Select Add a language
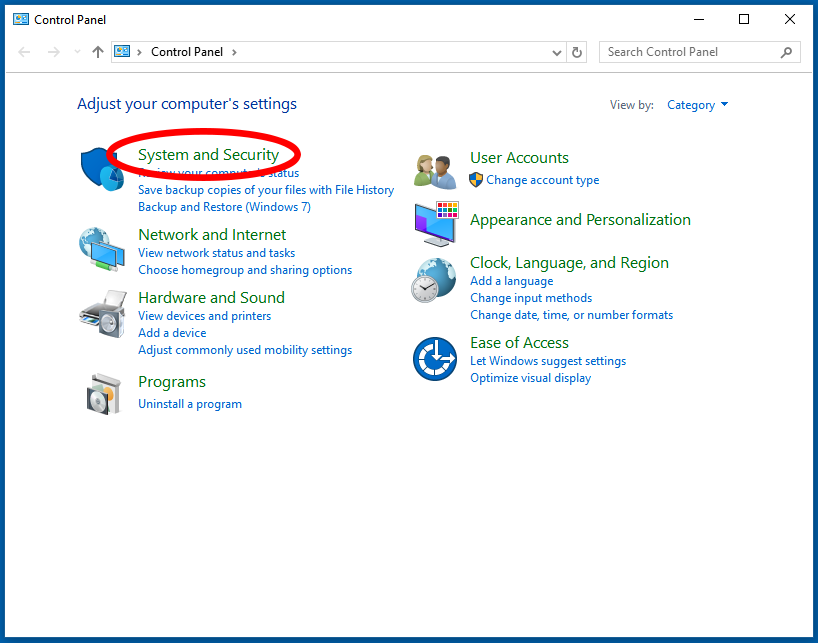This screenshot has height=643, width=818. pos(512,281)
